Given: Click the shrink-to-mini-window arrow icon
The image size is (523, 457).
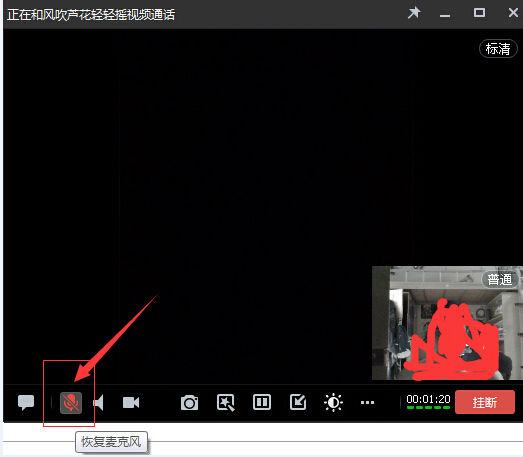Looking at the screenshot, I should 298,402.
